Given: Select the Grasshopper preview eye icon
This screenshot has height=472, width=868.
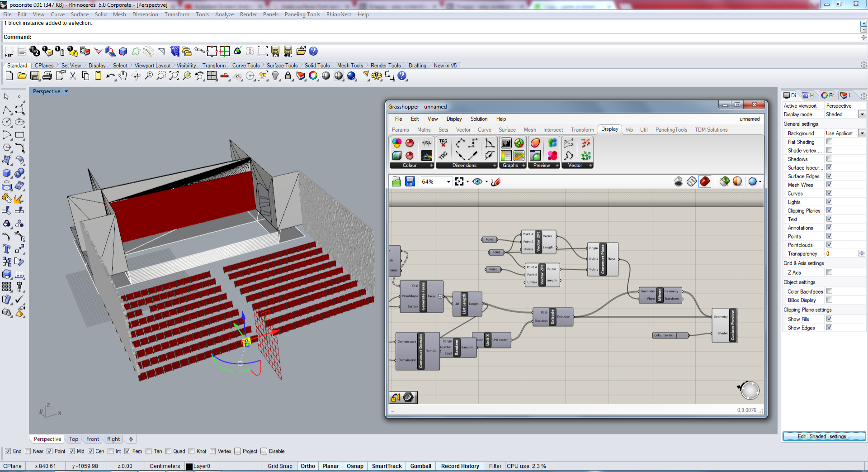Looking at the screenshot, I should coord(477,181).
